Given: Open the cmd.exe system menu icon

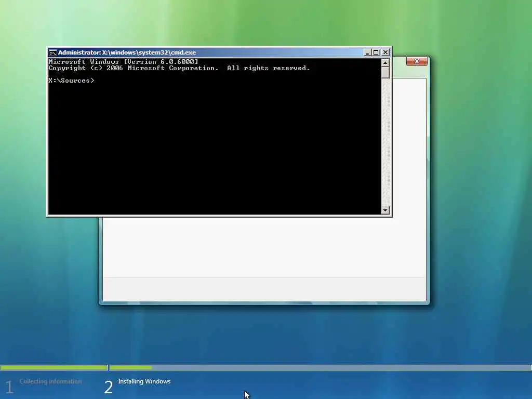Looking at the screenshot, I should [52, 52].
